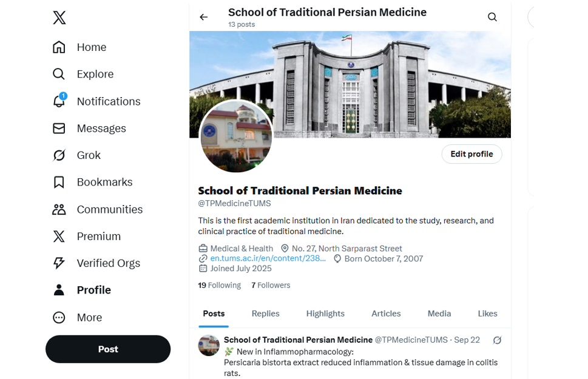Open Explore search icon in sidebar
The height and width of the screenshot is (379, 588).
tap(59, 74)
